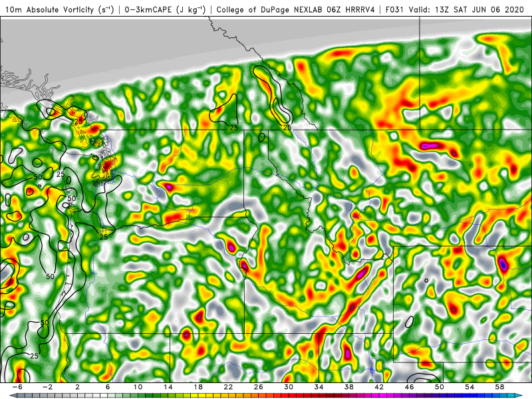Click the colorbar label '-6'
The height and width of the screenshot is (399, 532).
[17, 387]
